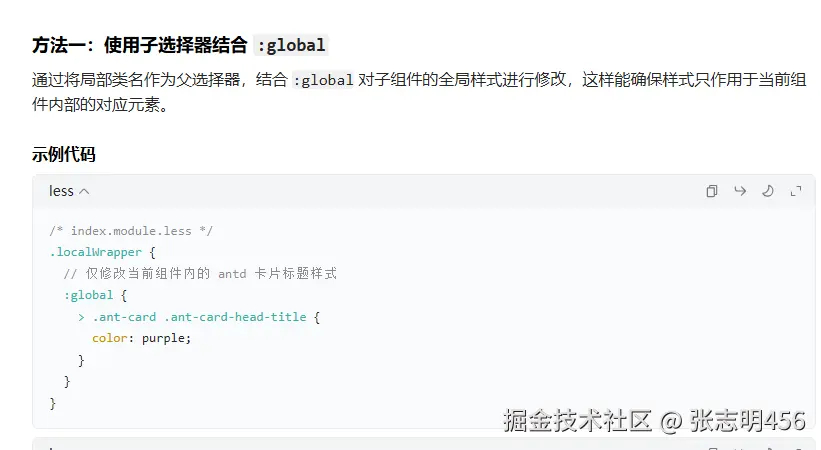Click the .localWrapper selector in code

click(96, 253)
